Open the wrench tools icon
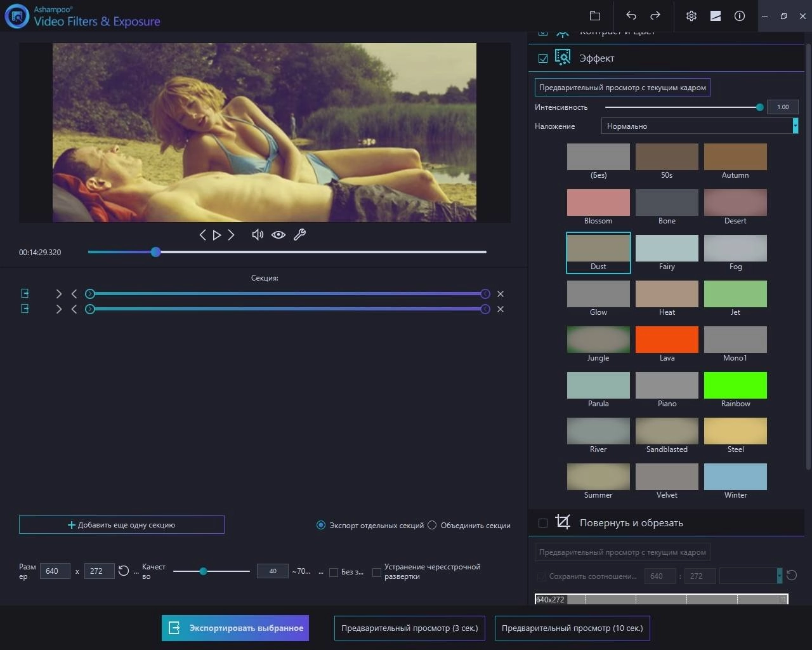 click(299, 235)
